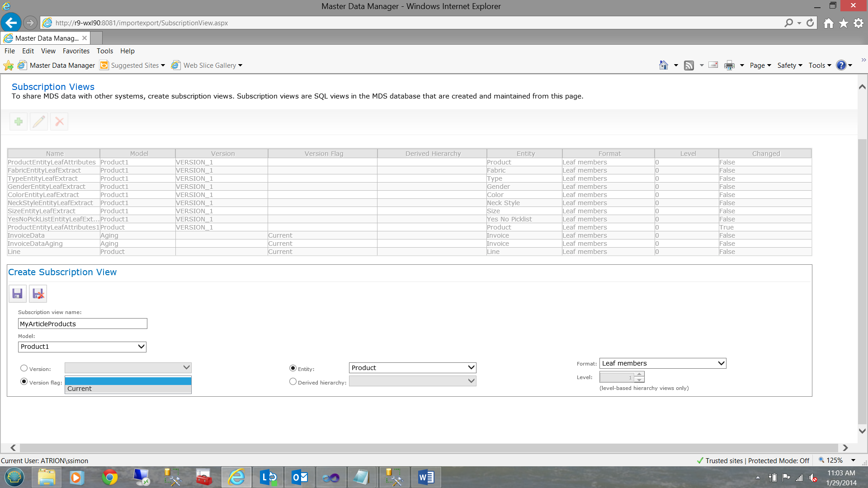
Task: Click the red X delete subscription icon
Action: [x=59, y=122]
